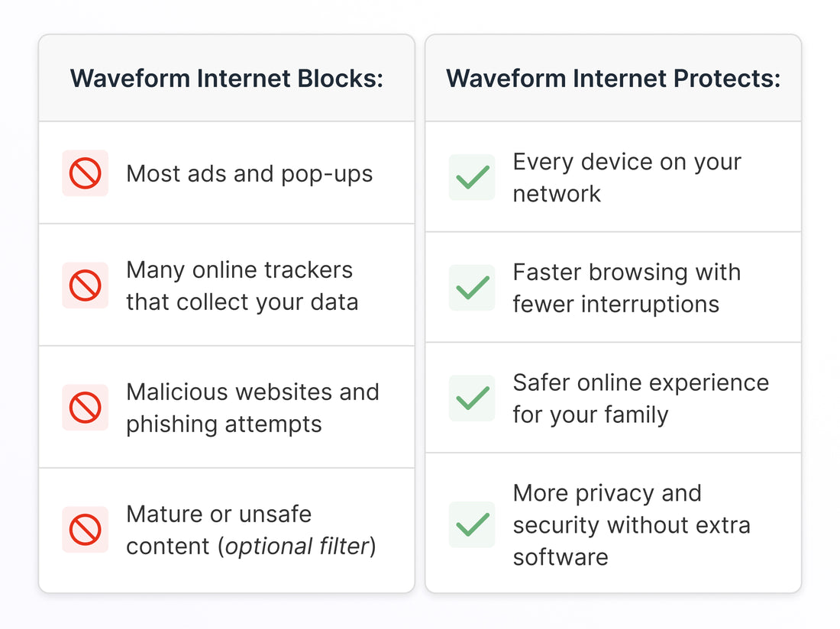
Task: Click the words "phishing attempts"
Action: pyautogui.click(x=224, y=424)
